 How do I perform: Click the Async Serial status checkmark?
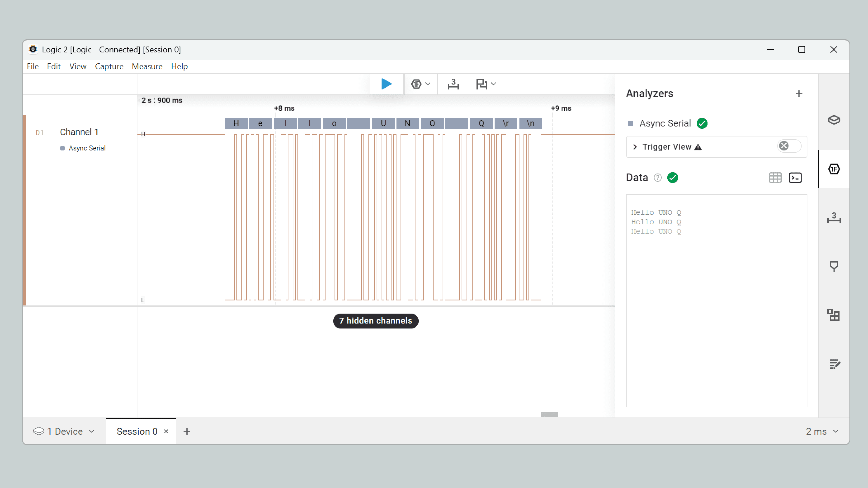tap(702, 123)
